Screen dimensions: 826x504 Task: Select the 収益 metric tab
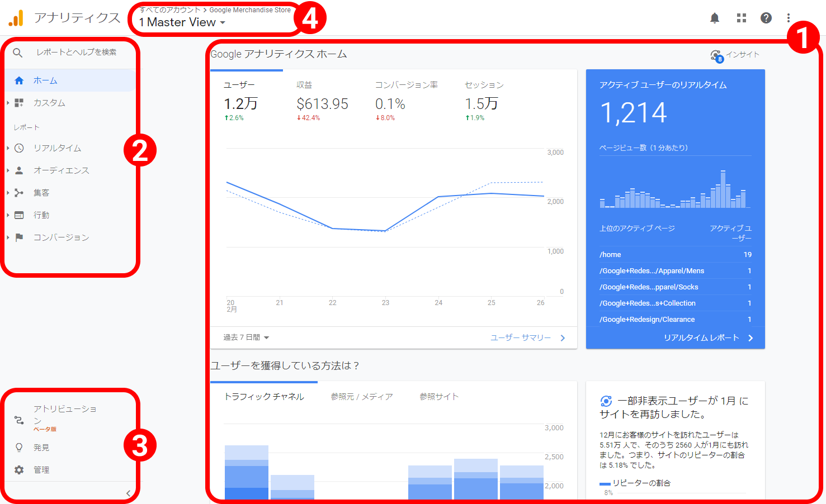[x=322, y=101]
